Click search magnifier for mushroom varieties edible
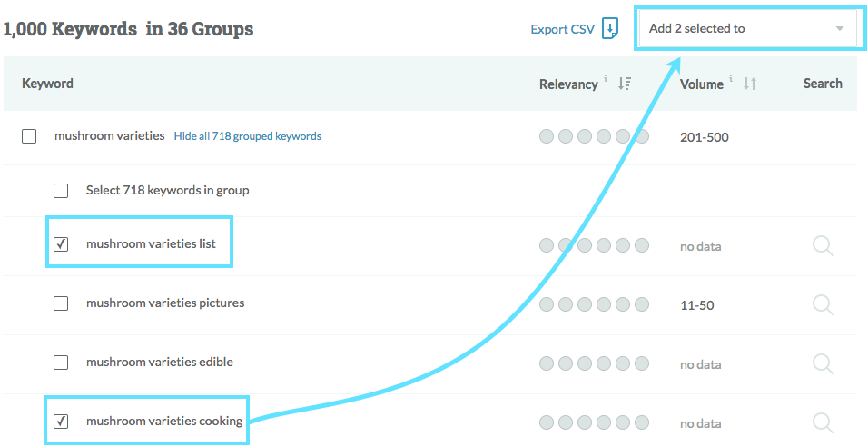Viewport: 868px width, 447px height. pyautogui.click(x=823, y=363)
